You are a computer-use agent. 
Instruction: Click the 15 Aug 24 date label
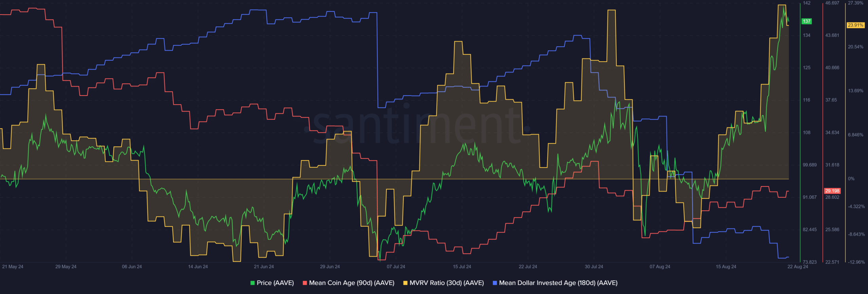726,267
